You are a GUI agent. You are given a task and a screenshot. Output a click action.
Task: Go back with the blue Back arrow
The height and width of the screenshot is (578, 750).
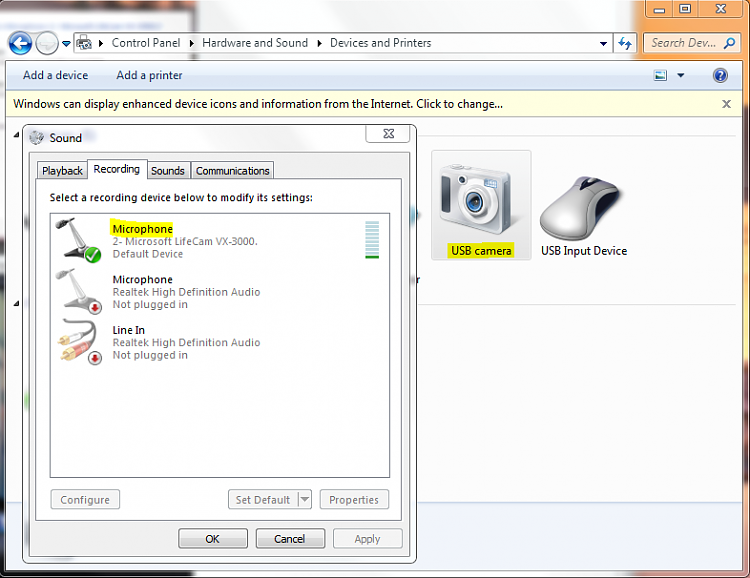20,44
